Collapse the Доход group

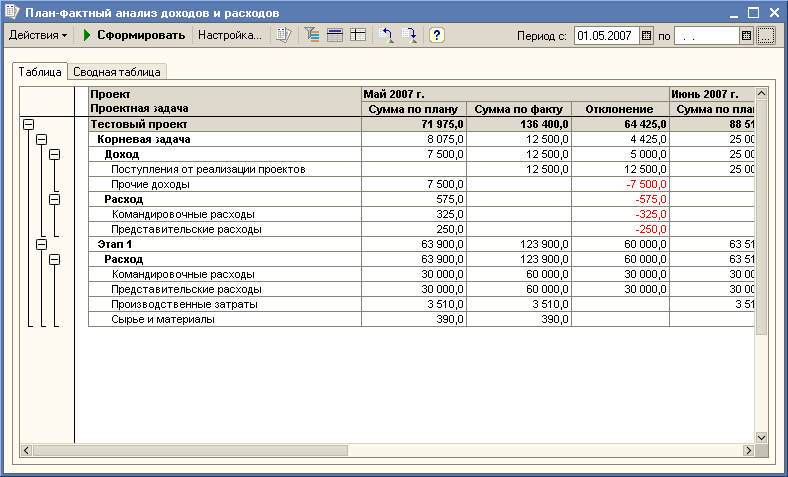click(54, 154)
